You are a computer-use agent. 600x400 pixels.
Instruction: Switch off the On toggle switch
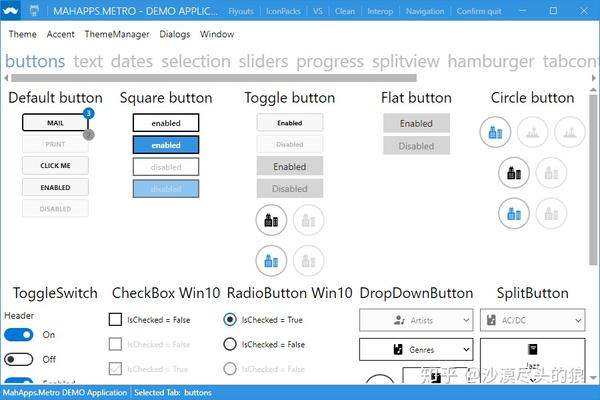19,335
